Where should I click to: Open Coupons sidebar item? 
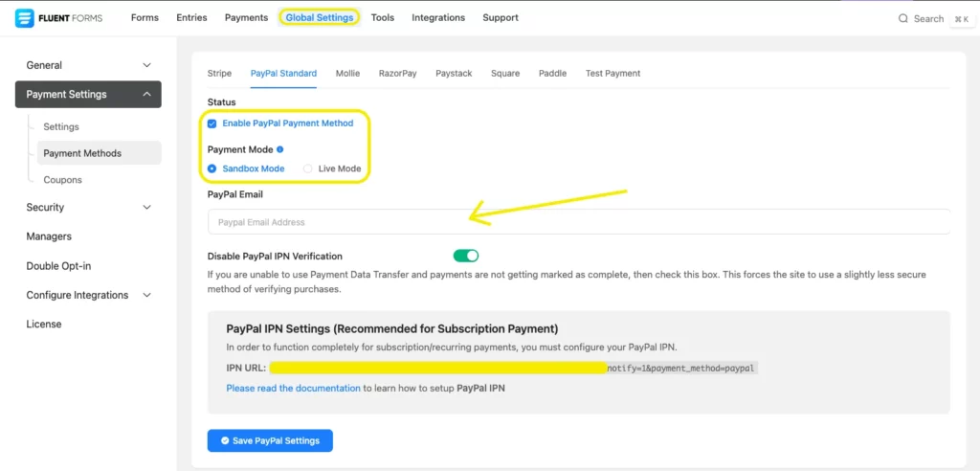[x=62, y=180]
